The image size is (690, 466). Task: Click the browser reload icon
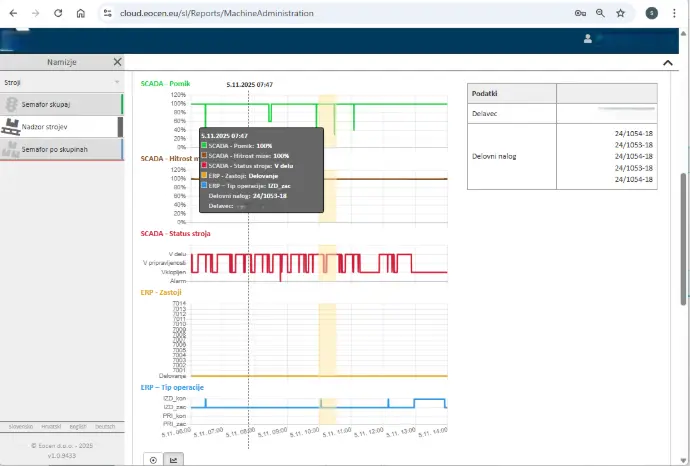pyautogui.click(x=57, y=14)
